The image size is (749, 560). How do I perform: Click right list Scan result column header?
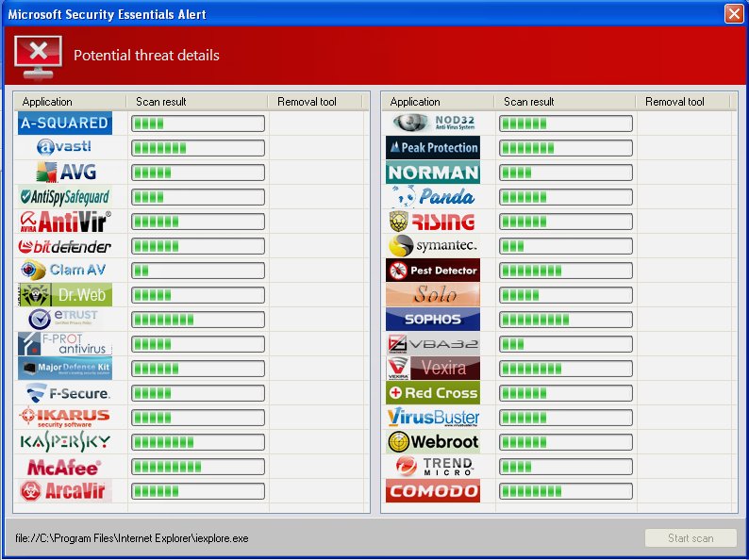click(x=565, y=102)
